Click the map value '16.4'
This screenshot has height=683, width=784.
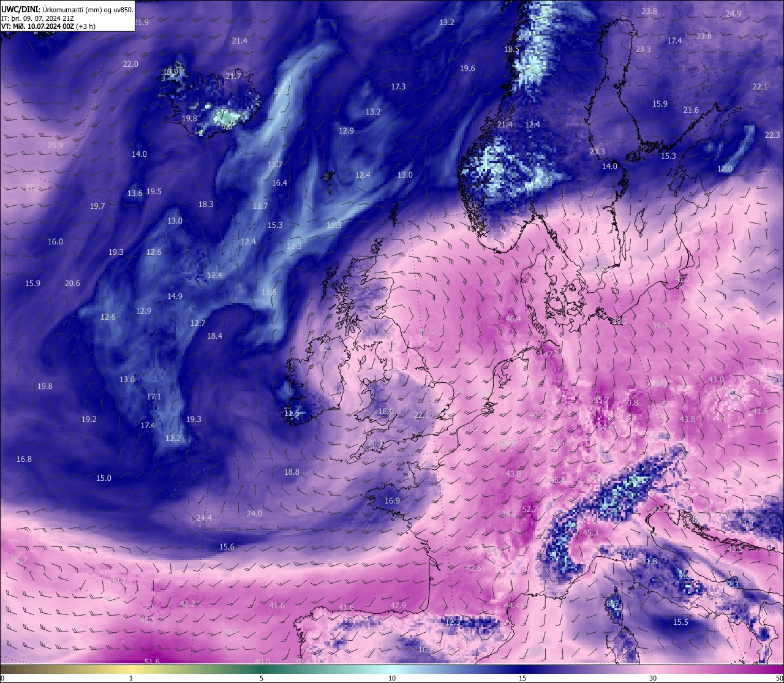click(x=279, y=183)
